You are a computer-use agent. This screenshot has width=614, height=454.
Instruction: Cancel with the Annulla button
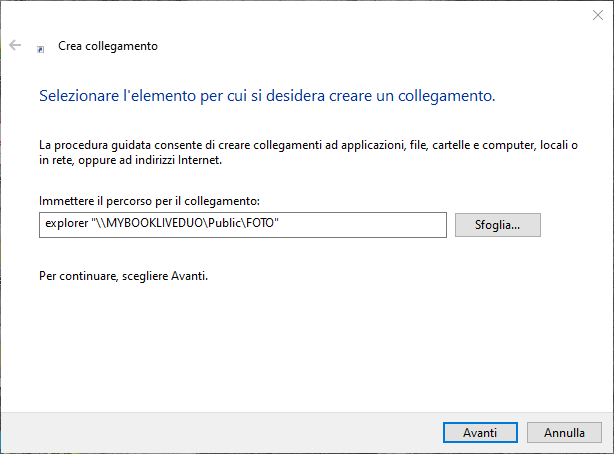click(564, 432)
